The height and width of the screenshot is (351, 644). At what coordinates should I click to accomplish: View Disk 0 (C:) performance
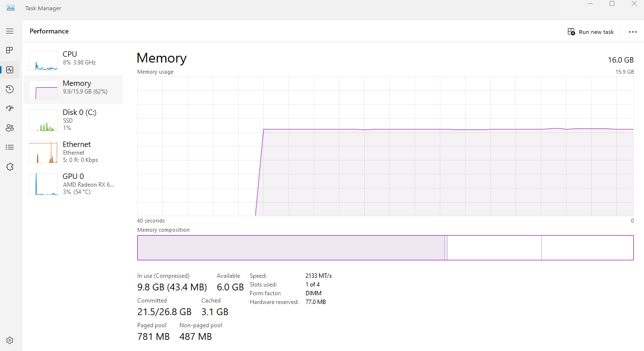(73, 120)
